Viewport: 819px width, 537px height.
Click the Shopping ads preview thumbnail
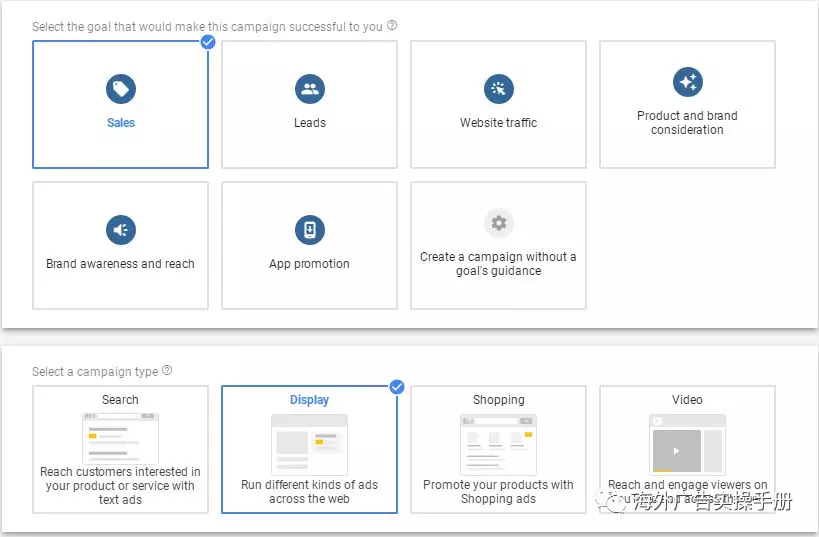coord(498,444)
